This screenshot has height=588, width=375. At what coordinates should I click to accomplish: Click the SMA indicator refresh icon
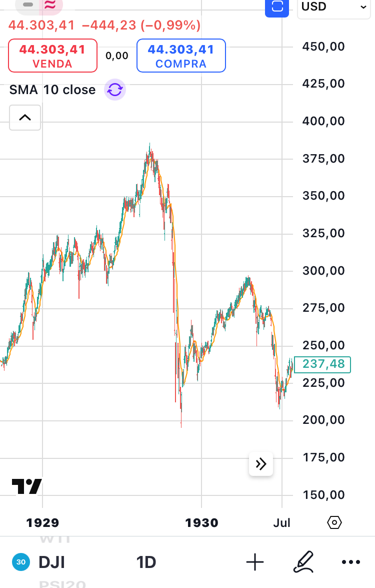click(x=115, y=90)
